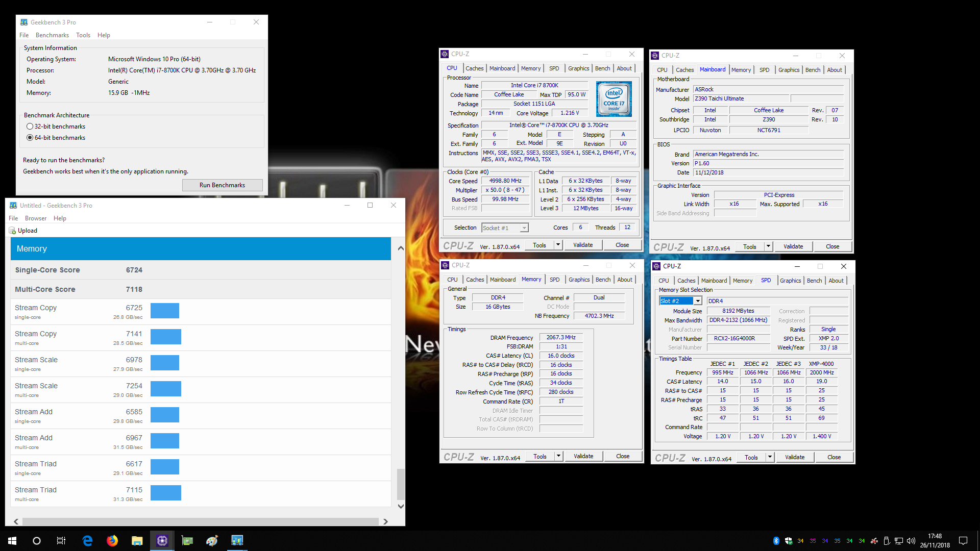Open File Explorer from the taskbar
Screen dimensions: 980x551
coord(137,541)
